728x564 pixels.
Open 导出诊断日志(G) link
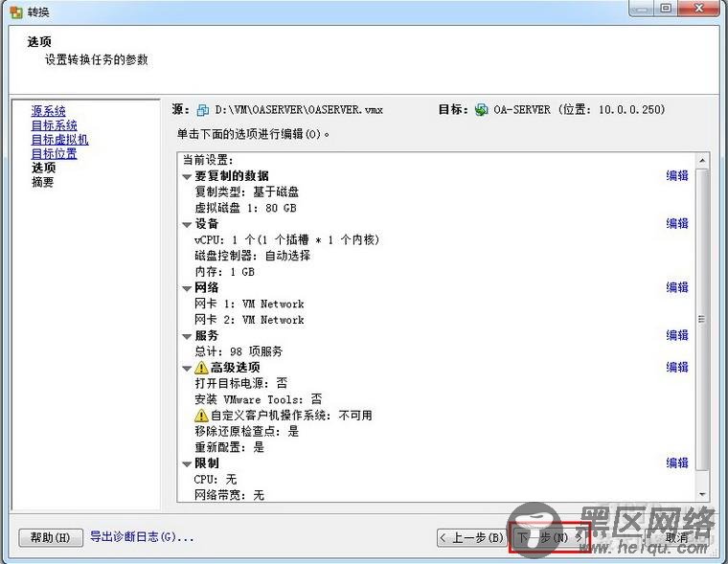[142, 537]
